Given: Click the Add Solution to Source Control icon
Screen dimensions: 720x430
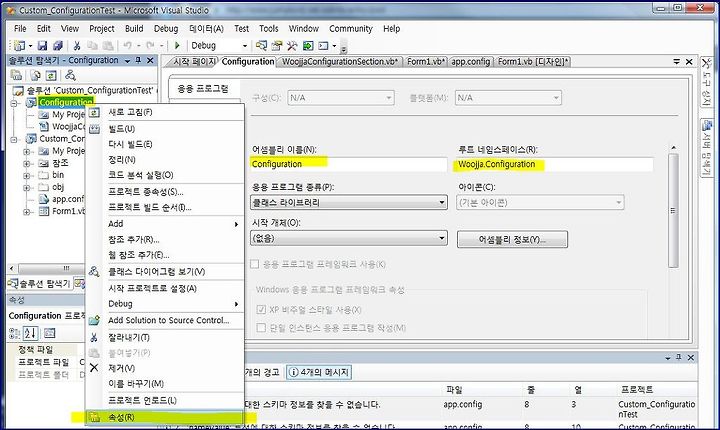Looking at the screenshot, I should click(x=94, y=320).
